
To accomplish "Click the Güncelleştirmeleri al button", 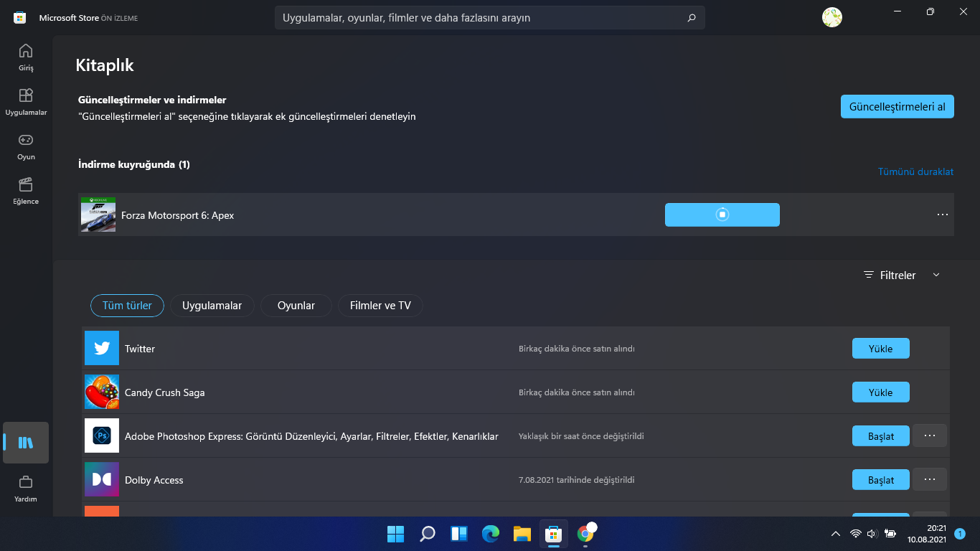I will tap(897, 107).
